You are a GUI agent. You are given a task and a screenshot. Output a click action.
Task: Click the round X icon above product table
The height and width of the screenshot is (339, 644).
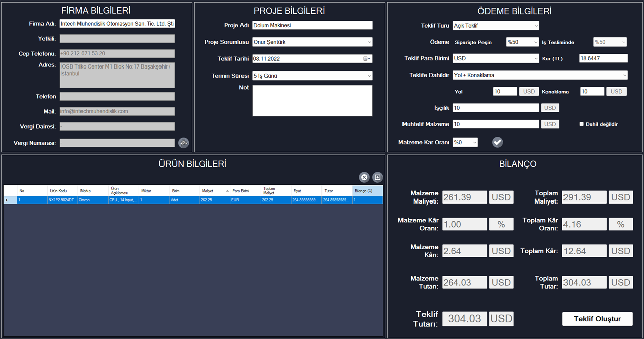364,177
